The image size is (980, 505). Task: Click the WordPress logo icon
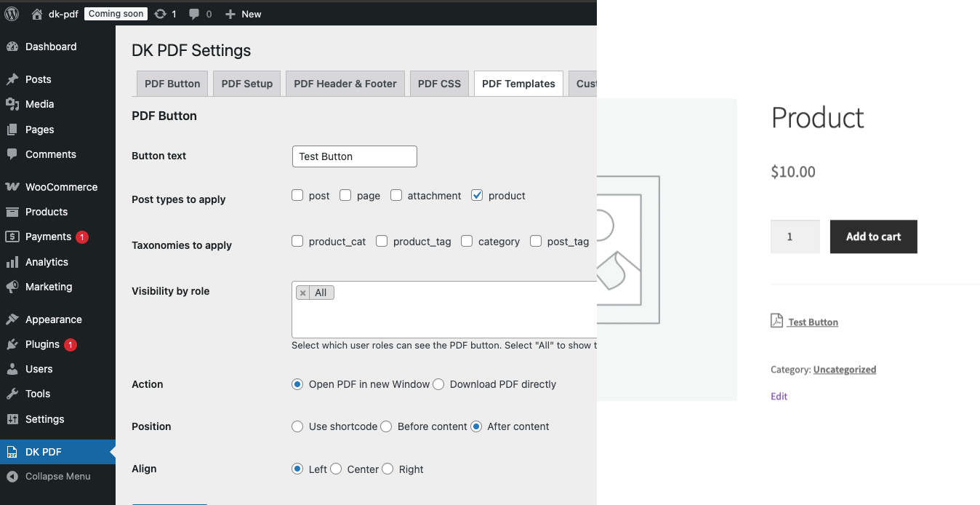click(x=12, y=14)
